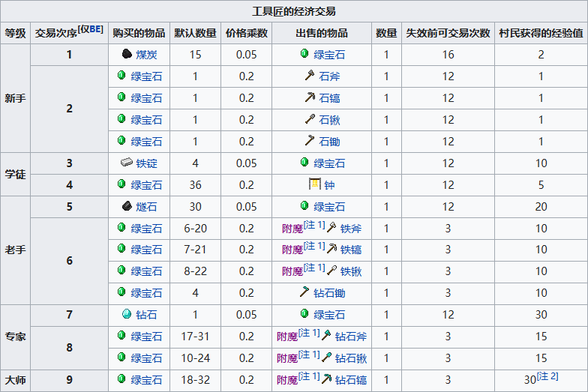Image resolution: width=588 pixels, height=392 pixels.
Task: Open the 铁锭 link
Action: pos(146,163)
